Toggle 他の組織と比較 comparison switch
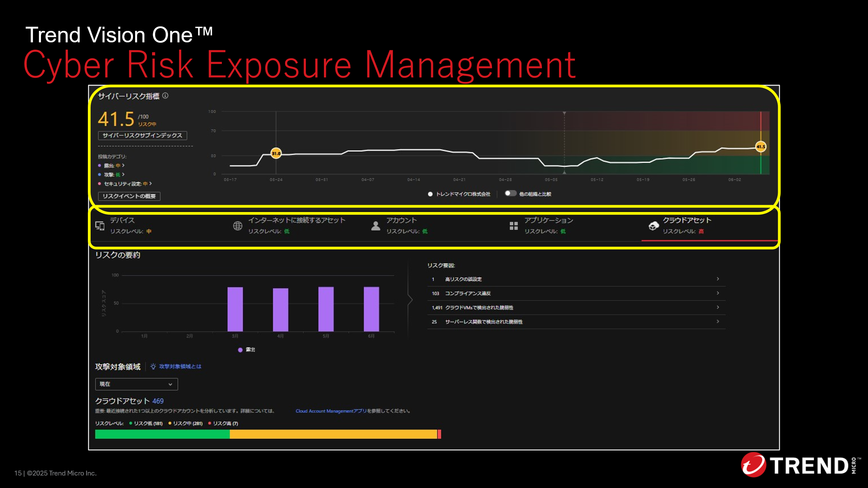This screenshot has width=868, height=488. 510,193
